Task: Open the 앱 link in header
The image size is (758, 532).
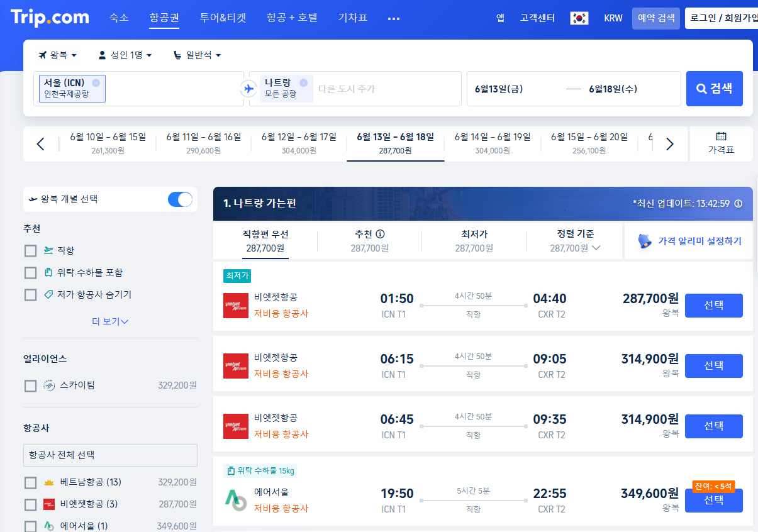Action: click(x=500, y=18)
